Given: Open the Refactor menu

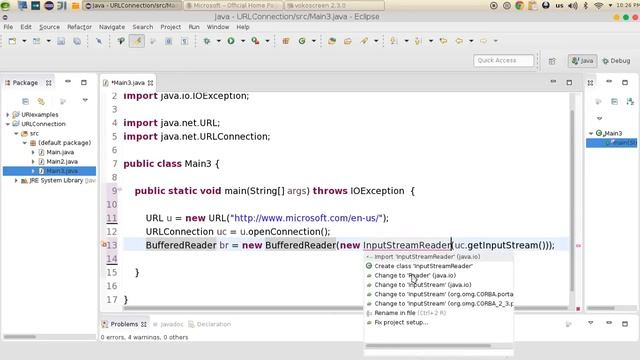Looking at the screenshot, I should (79, 27).
